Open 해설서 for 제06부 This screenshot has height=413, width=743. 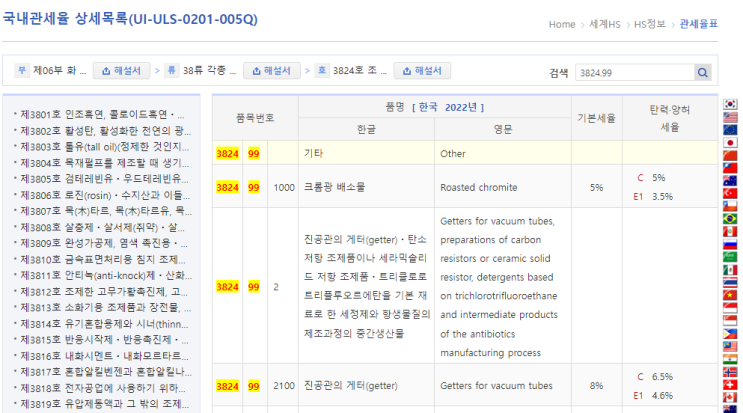tap(121, 71)
